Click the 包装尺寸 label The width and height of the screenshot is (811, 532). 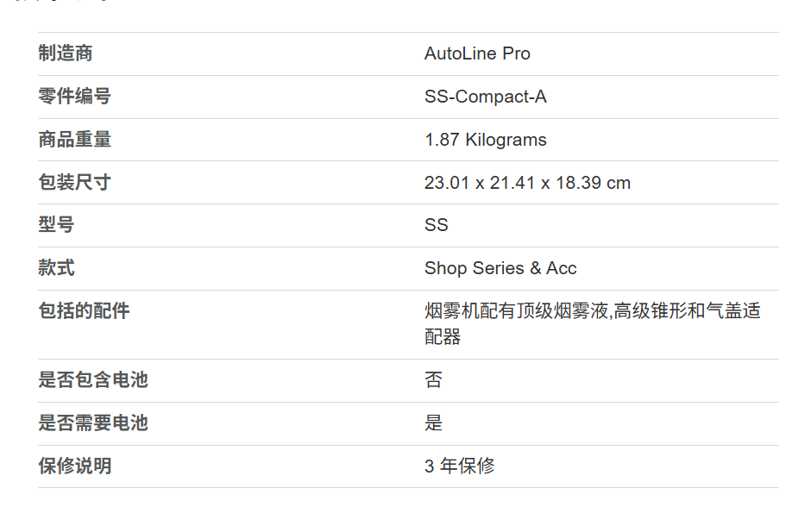pyautogui.click(x=74, y=183)
